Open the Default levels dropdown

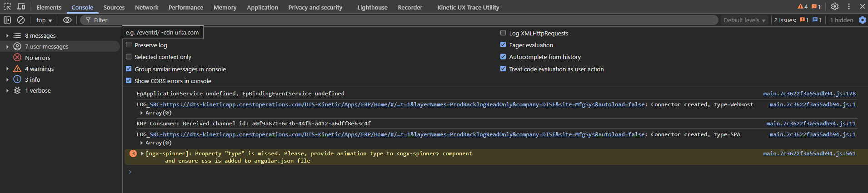click(744, 20)
